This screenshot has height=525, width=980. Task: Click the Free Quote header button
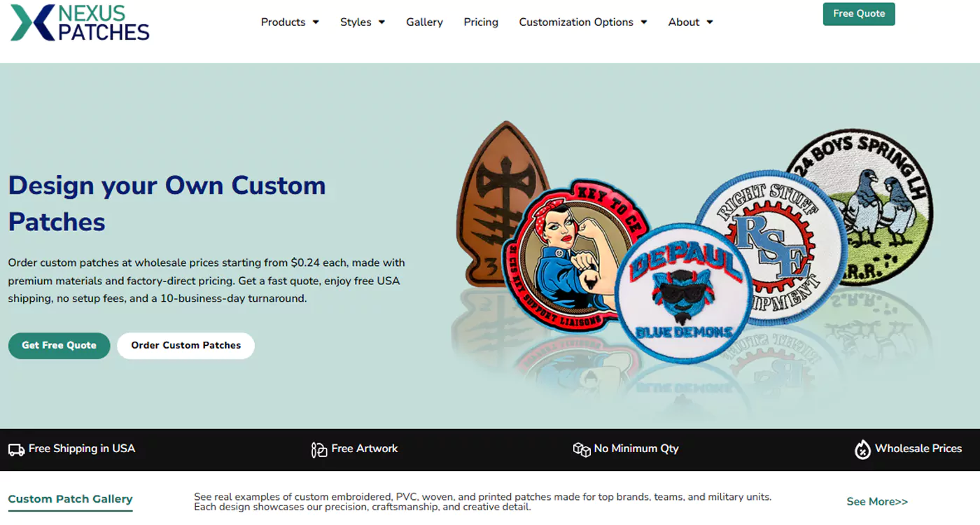pos(859,14)
